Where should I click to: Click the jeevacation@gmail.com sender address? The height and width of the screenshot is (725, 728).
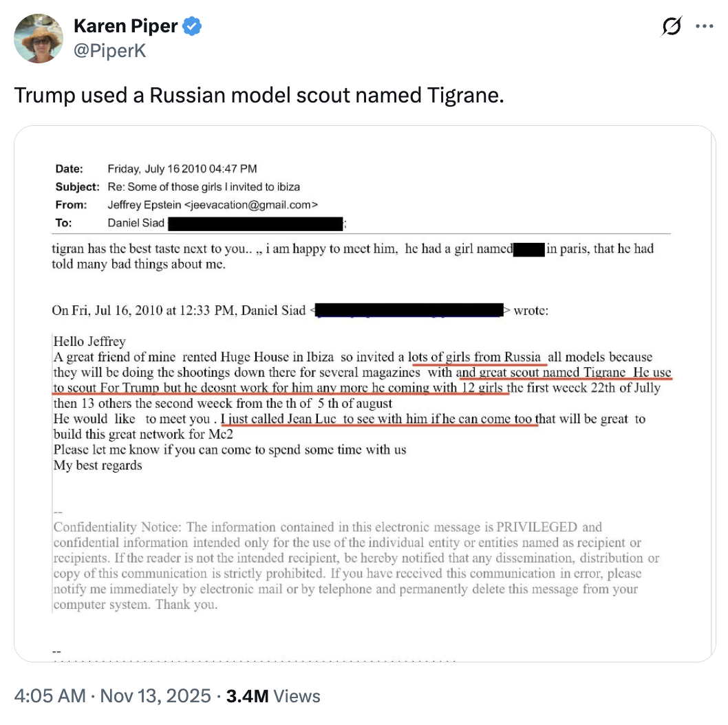point(252,204)
